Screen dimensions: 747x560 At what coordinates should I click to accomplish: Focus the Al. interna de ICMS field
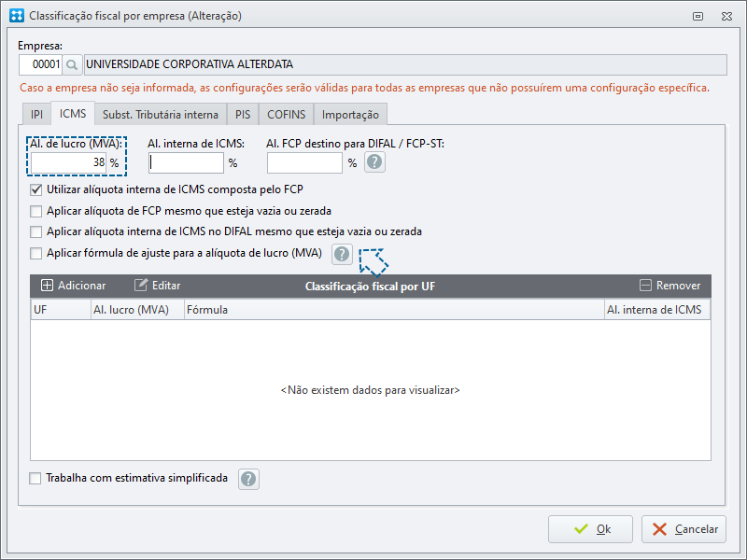[x=186, y=162]
